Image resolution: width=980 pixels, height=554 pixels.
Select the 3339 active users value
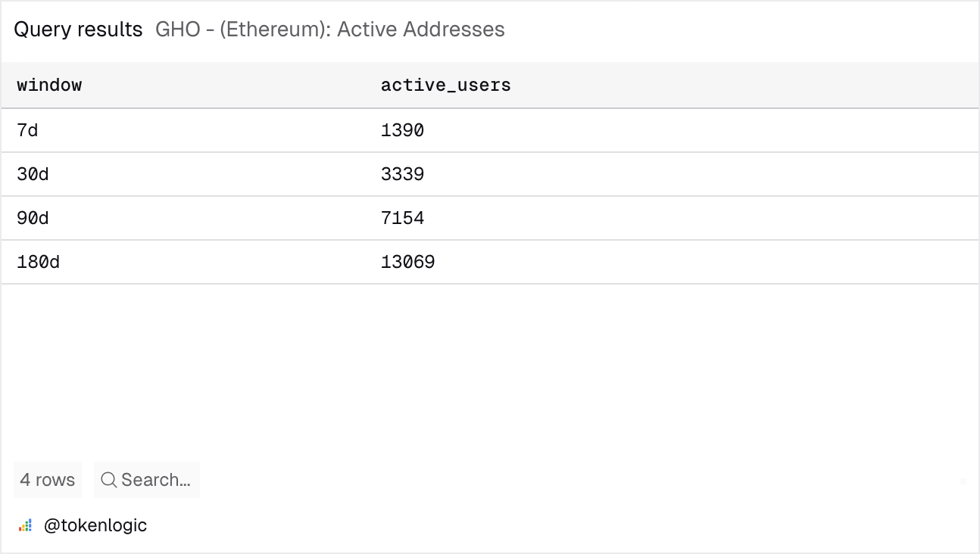click(402, 175)
